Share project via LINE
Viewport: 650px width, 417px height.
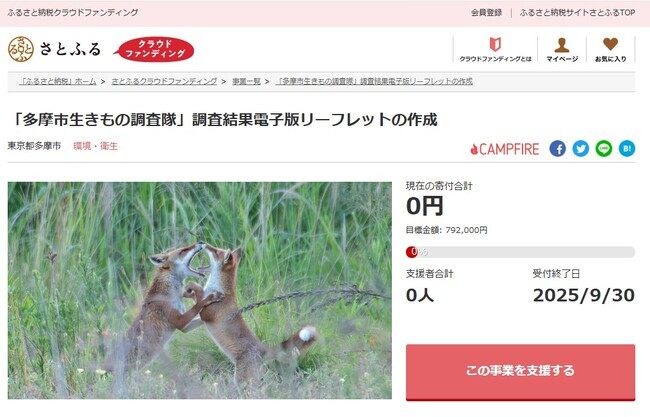point(604,148)
